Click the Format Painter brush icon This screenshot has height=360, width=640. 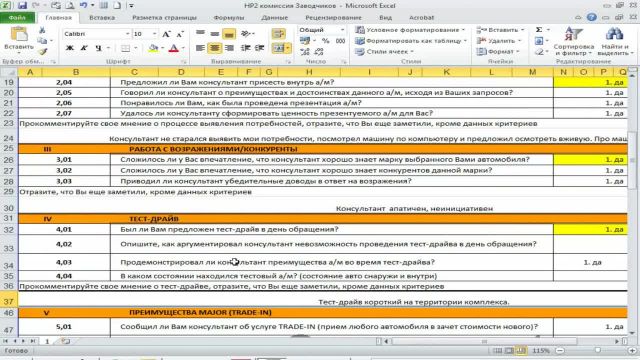42,51
